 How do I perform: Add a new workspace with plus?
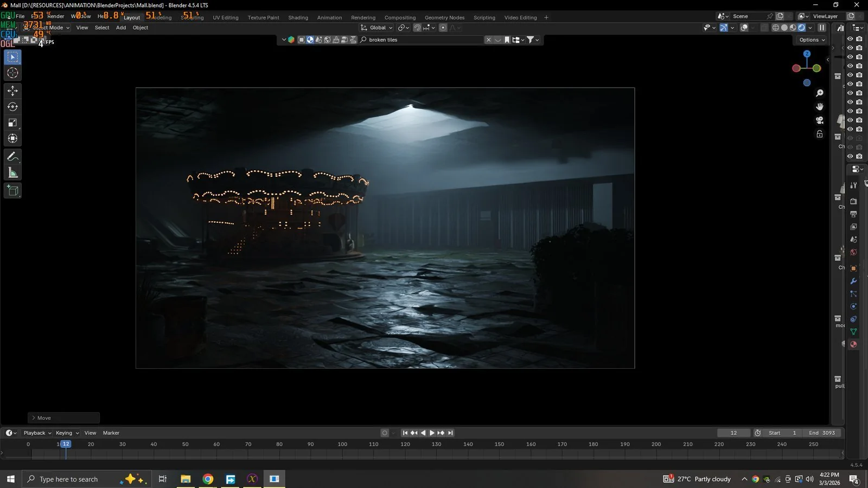tap(546, 17)
